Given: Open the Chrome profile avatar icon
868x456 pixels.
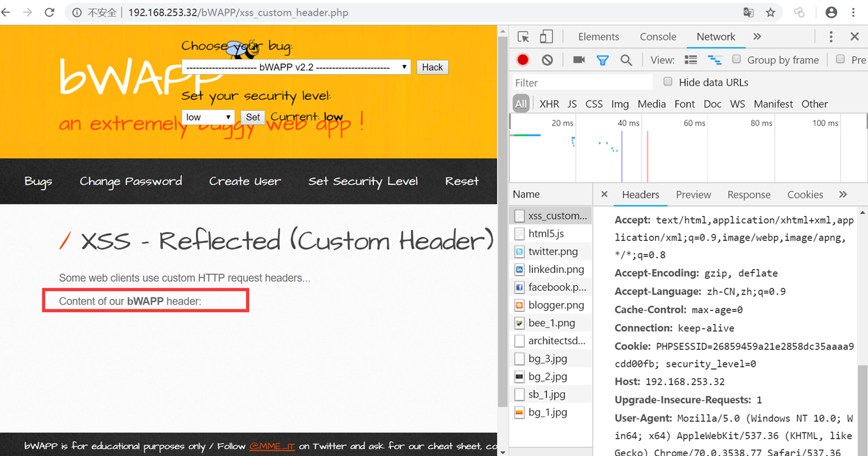Looking at the screenshot, I should pos(831,12).
